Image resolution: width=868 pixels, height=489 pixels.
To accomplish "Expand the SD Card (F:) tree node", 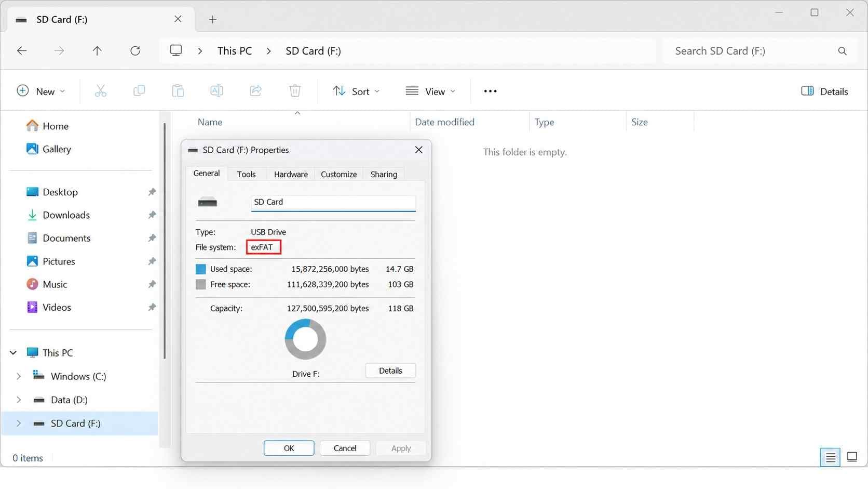I will (19, 424).
